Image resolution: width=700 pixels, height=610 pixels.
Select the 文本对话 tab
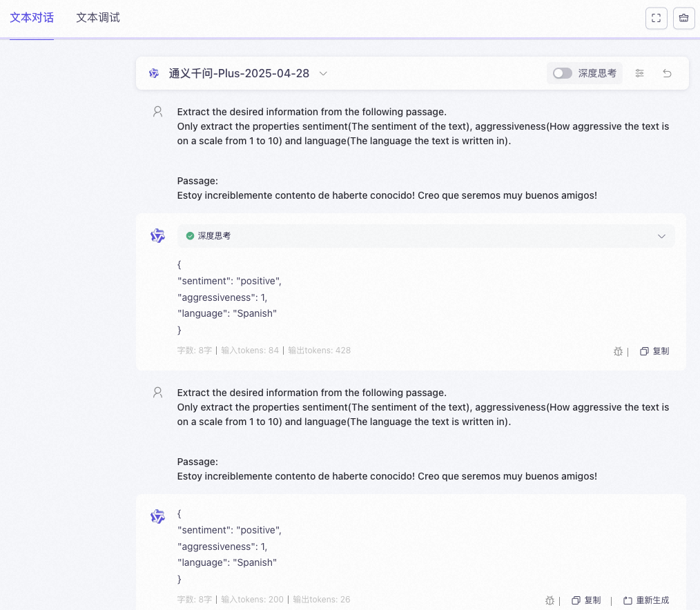[32, 17]
